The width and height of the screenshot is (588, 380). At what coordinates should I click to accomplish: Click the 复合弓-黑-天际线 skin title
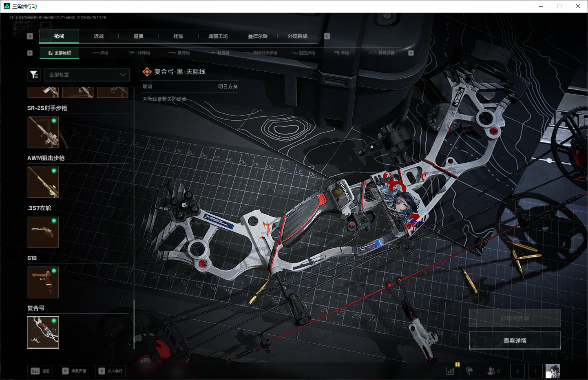179,72
